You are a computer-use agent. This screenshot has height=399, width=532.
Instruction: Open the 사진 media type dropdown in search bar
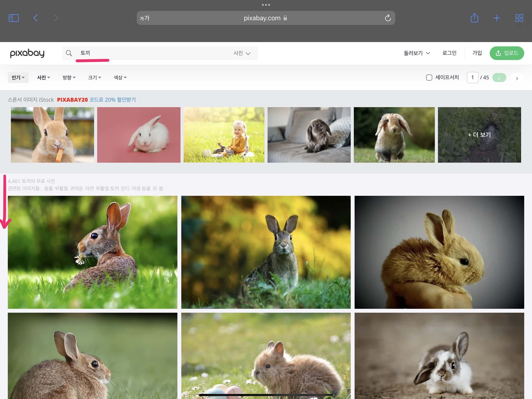point(242,53)
